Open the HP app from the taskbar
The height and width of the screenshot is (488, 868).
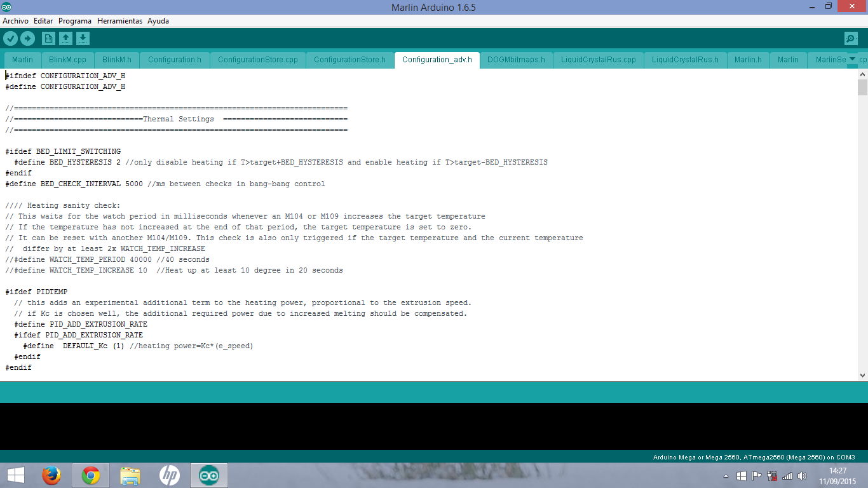pos(169,475)
